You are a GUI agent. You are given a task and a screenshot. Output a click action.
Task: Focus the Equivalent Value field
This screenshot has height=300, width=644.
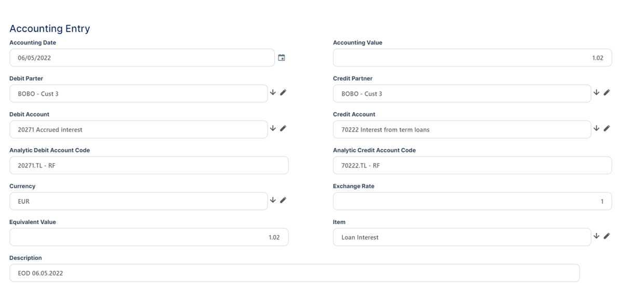(x=149, y=237)
